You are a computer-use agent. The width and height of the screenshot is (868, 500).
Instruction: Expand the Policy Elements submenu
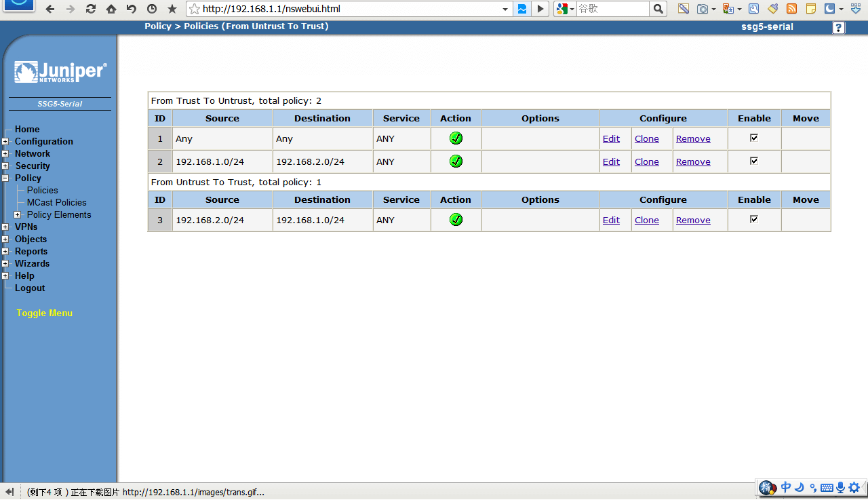18,215
